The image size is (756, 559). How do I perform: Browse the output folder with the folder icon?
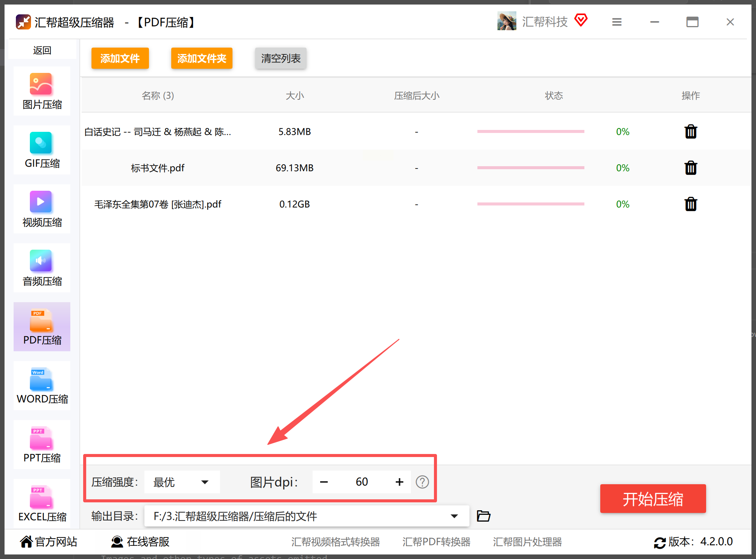point(483,516)
